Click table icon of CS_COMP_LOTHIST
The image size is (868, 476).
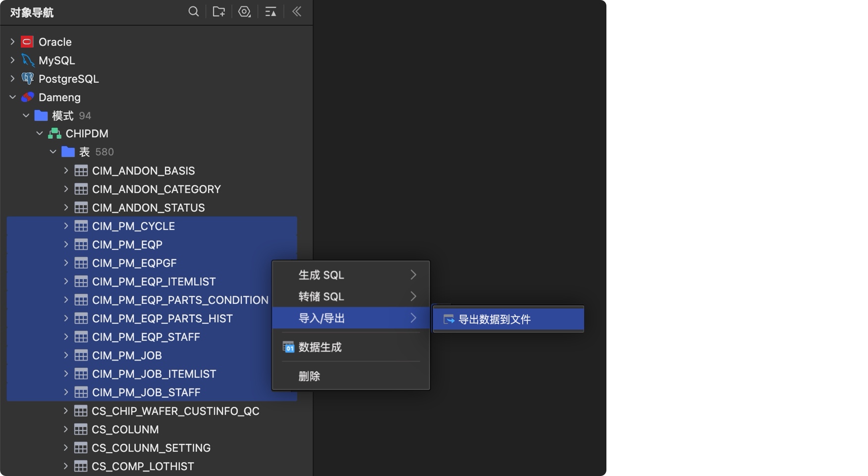(81, 466)
